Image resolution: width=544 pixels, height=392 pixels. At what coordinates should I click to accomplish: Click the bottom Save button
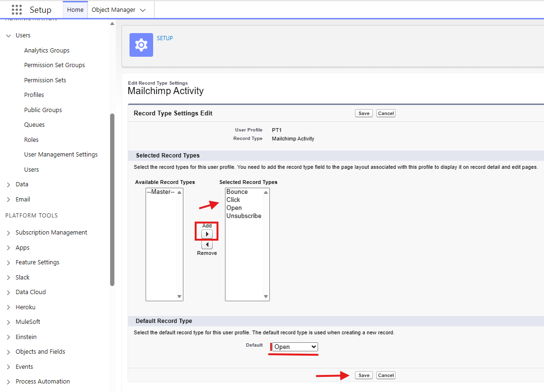click(363, 375)
